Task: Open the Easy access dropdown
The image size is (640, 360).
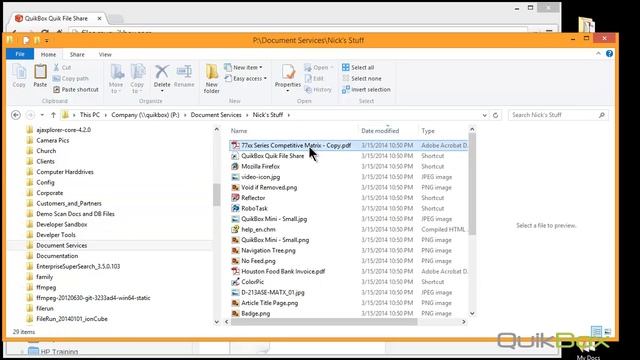Action: (246, 78)
